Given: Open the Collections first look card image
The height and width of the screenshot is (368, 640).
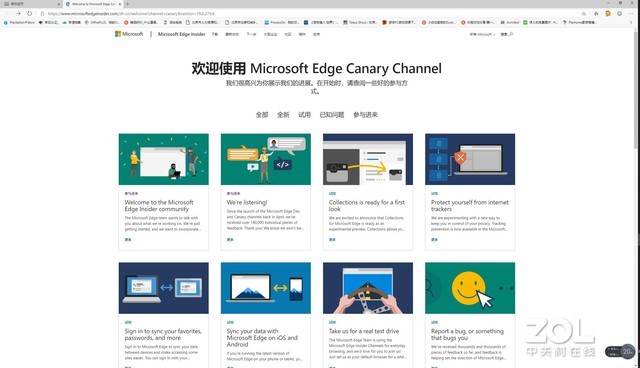Looking at the screenshot, I should [x=368, y=159].
